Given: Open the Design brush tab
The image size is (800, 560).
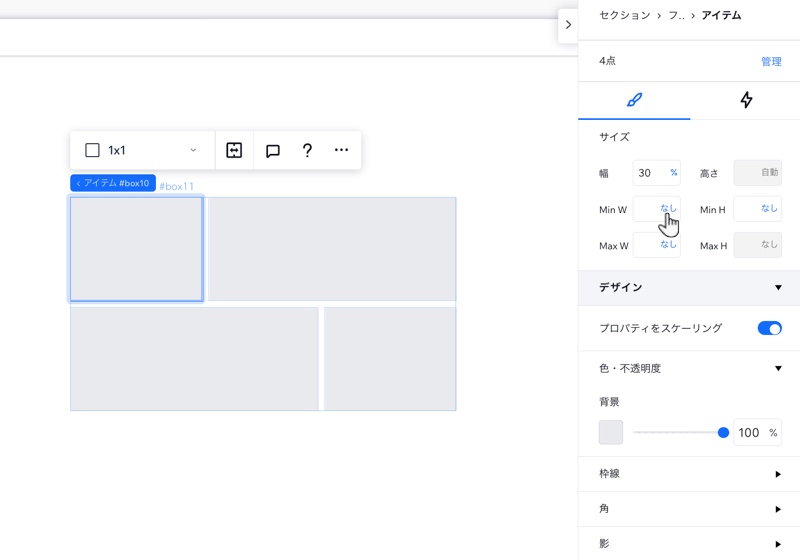Looking at the screenshot, I should pos(634,99).
